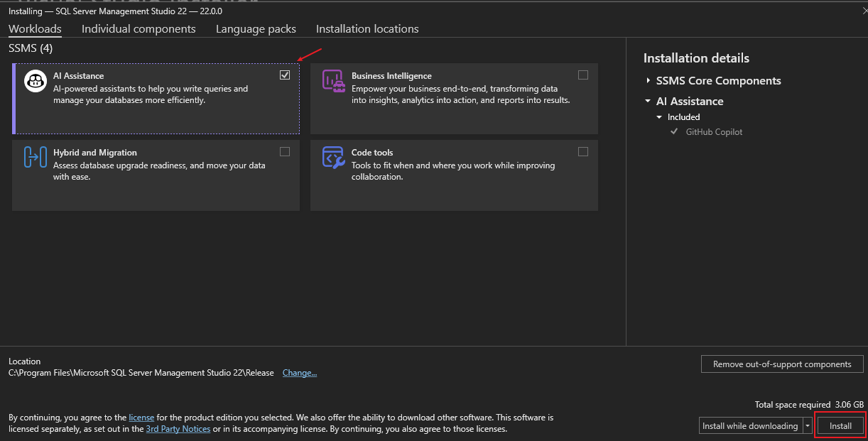Viewport: 868px width, 441px height.
Task: Open the install mode dropdown arrow
Action: [808, 426]
